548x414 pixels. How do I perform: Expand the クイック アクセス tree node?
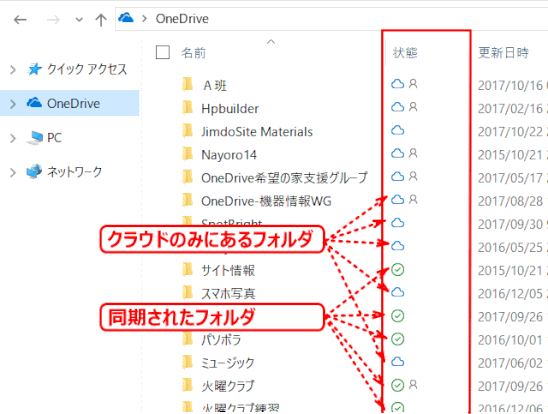(x=13, y=70)
